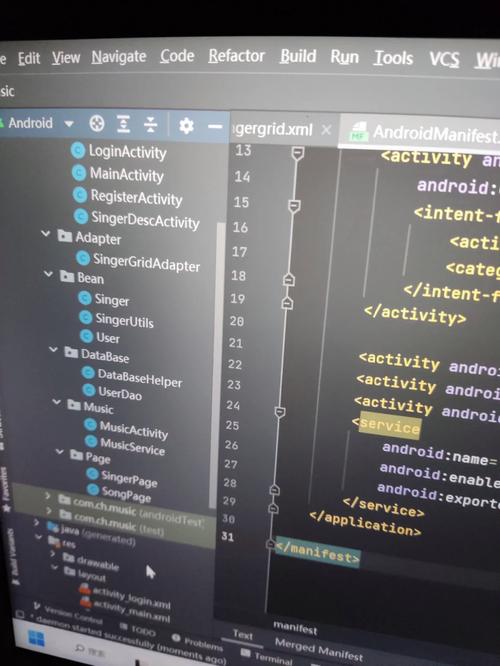Click the SongPage class icon
The height and width of the screenshot is (666, 500).
pyautogui.click(x=93, y=489)
